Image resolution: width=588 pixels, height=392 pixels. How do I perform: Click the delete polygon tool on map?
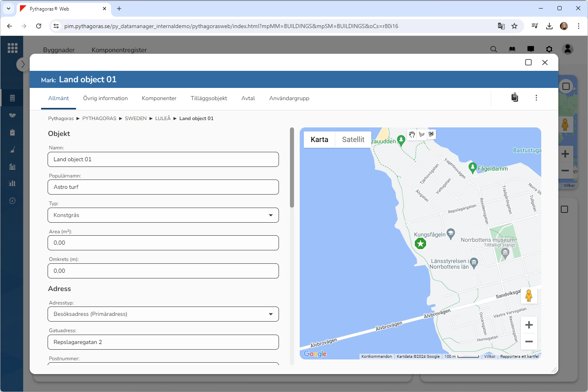(x=431, y=134)
